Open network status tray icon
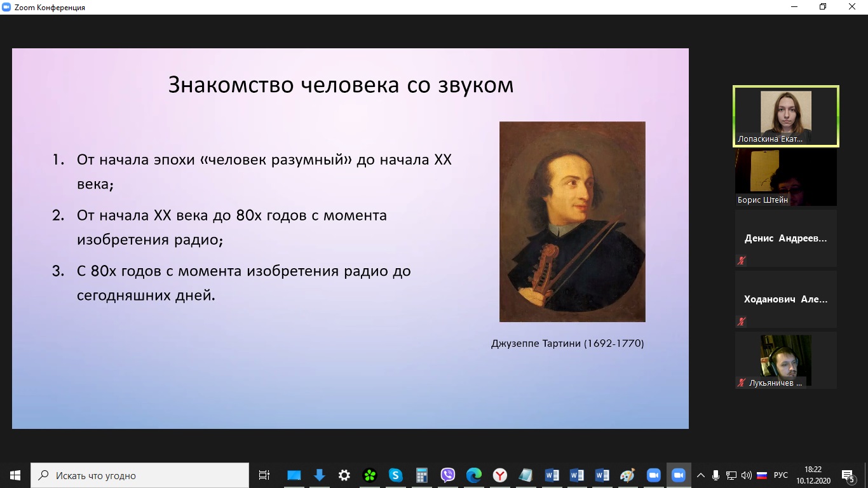 (x=731, y=475)
